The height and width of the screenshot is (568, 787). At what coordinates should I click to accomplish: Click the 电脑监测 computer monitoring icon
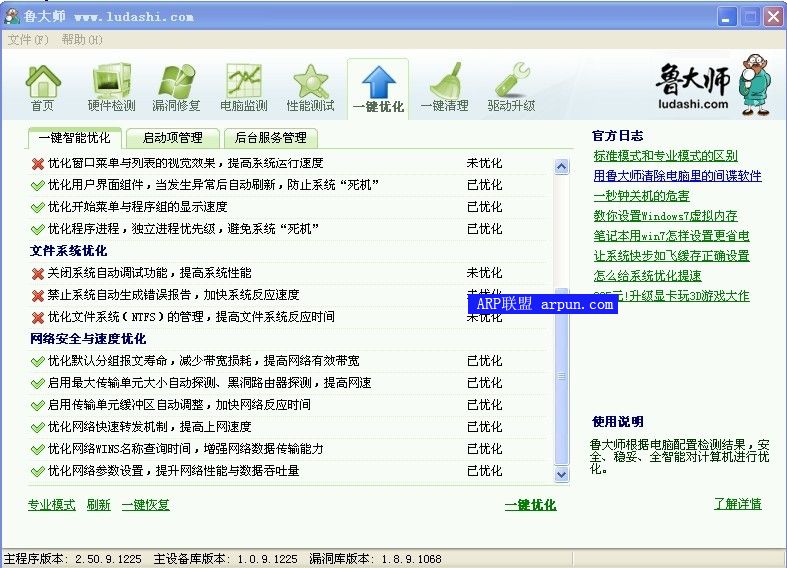point(243,88)
